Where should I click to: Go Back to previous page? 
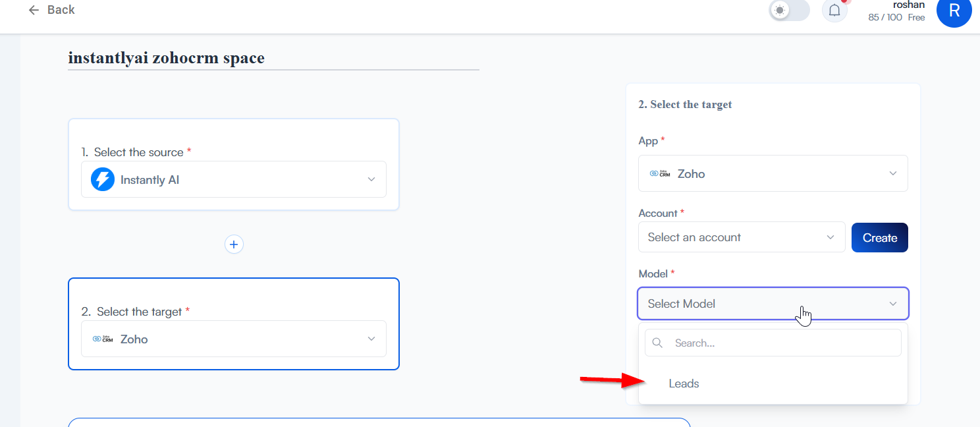pyautogui.click(x=61, y=10)
